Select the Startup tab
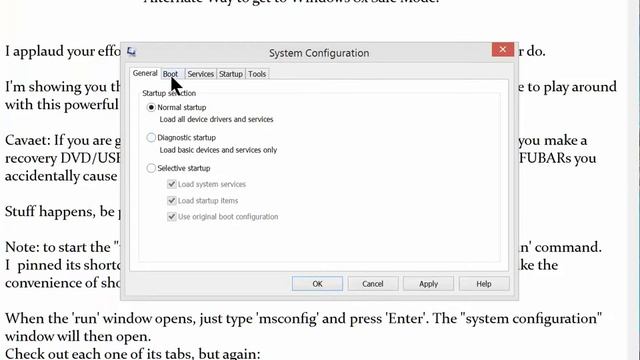This screenshot has width=640, height=360. pos(231,74)
